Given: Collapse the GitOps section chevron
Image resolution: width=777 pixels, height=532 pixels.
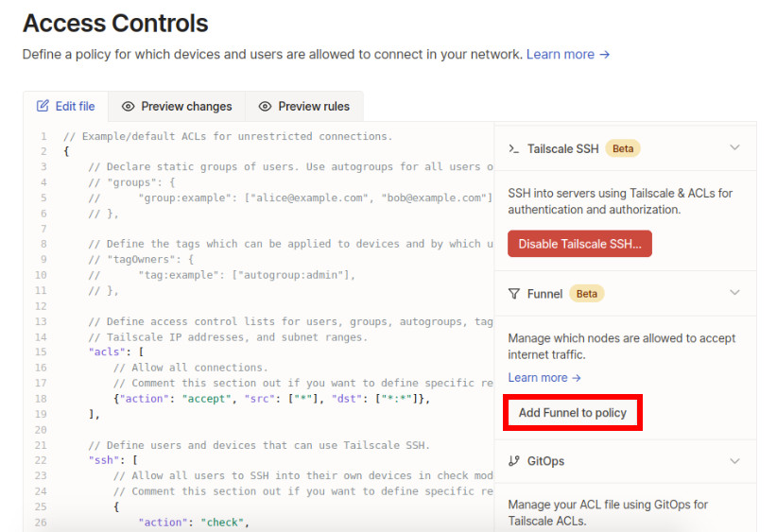Looking at the screenshot, I should tap(734, 461).
